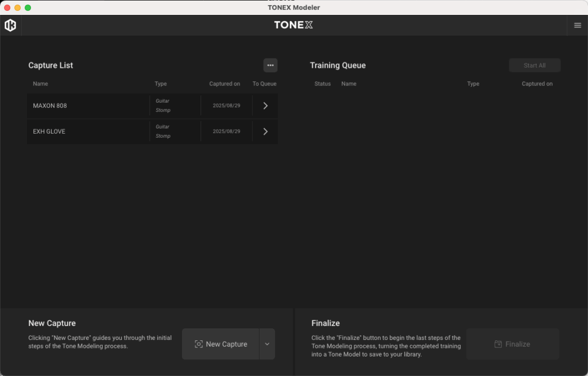Viewport: 588px width, 376px height.
Task: Click the MAXON 808 date 2025/08/29
Action: click(226, 106)
